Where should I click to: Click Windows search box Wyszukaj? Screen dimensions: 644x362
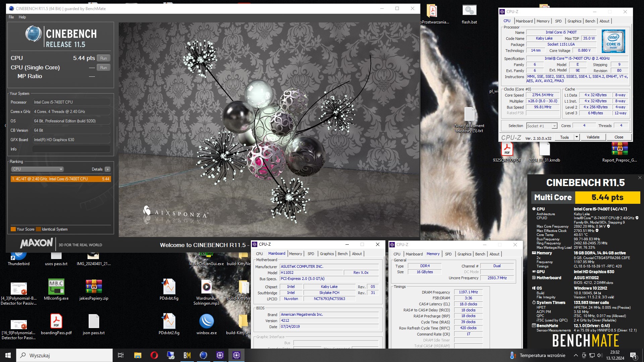coord(64,355)
